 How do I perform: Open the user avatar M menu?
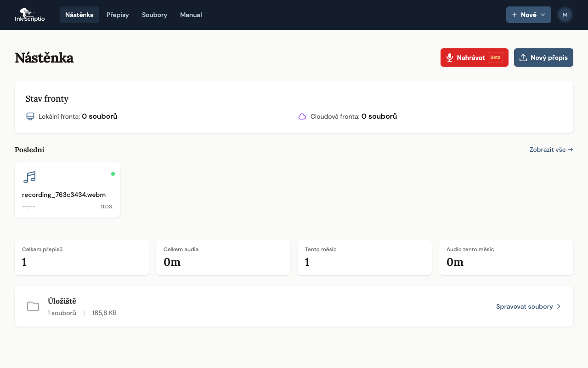coord(565,15)
